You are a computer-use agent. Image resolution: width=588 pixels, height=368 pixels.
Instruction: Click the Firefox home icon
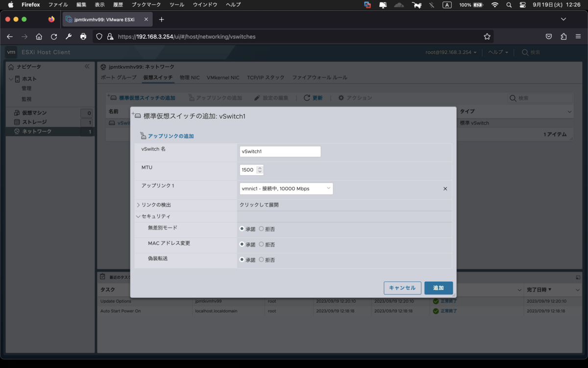coord(39,36)
